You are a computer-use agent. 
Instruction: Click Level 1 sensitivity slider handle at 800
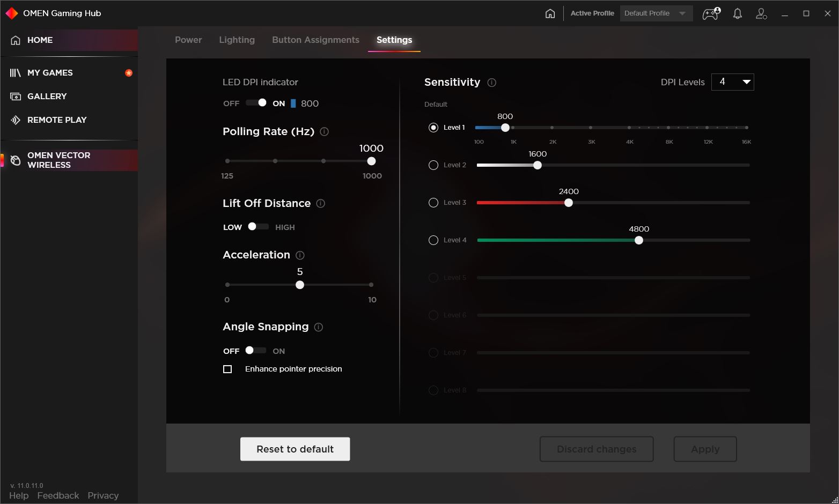(x=505, y=128)
